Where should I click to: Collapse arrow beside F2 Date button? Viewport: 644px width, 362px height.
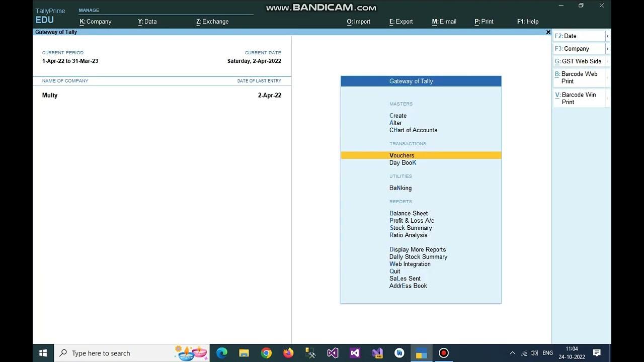pyautogui.click(x=607, y=36)
